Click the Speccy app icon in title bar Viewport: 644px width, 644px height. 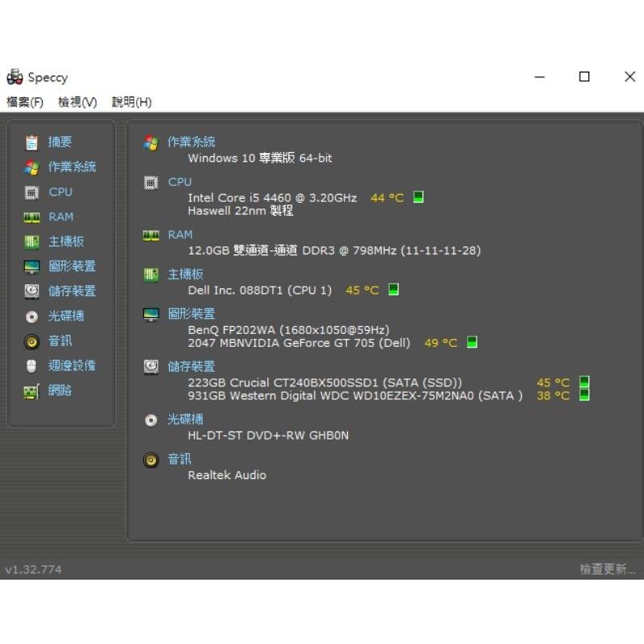pos(14,76)
